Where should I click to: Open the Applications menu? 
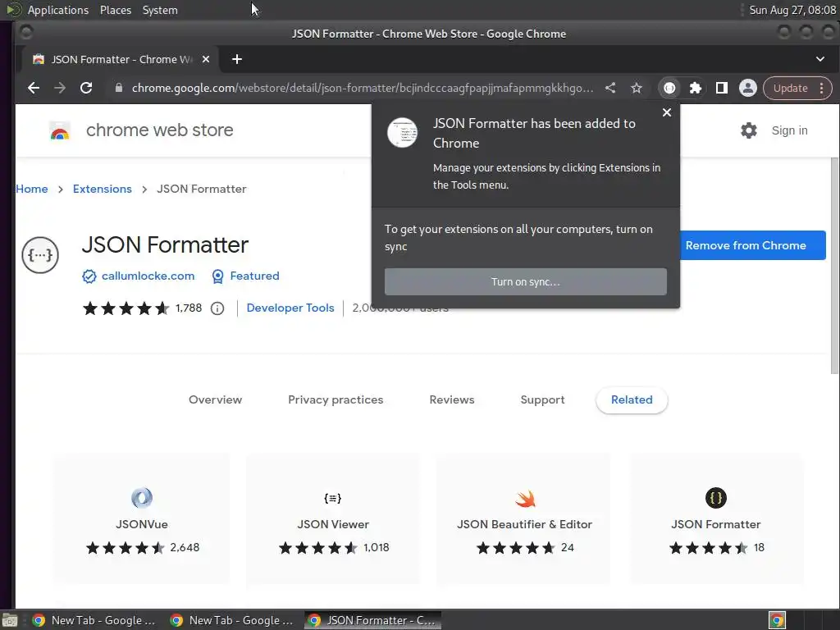(x=58, y=10)
